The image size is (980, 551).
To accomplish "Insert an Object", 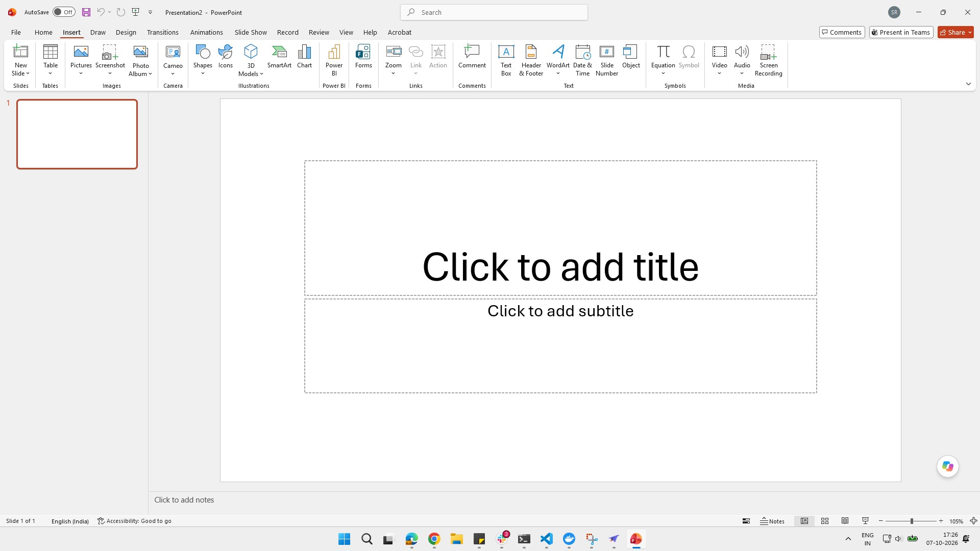I will tap(631, 56).
